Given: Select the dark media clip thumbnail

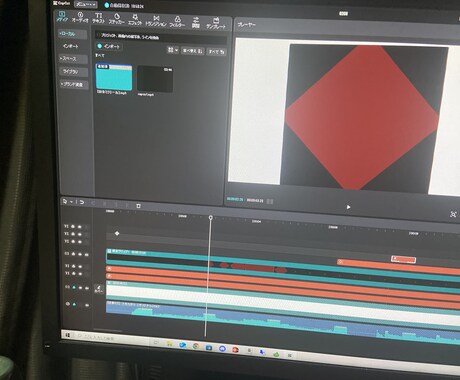Looking at the screenshot, I should pos(155,79).
